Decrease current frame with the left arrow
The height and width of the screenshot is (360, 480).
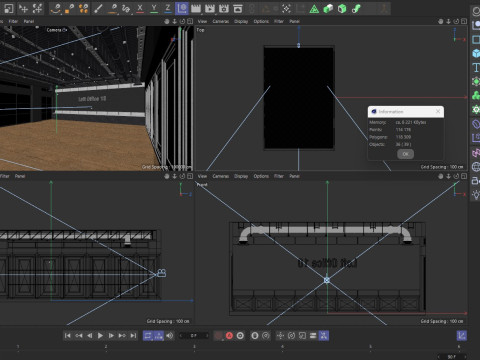point(181,336)
